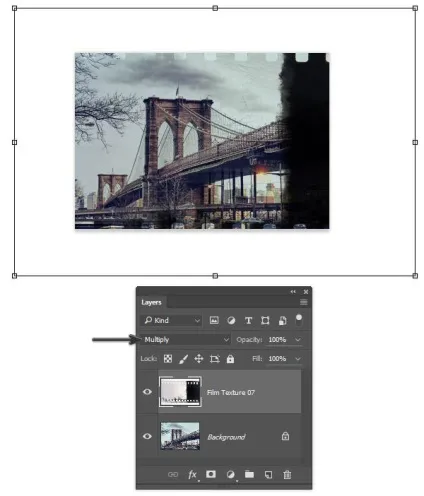Select the Film Texture 07 layer thumbnail

point(180,392)
